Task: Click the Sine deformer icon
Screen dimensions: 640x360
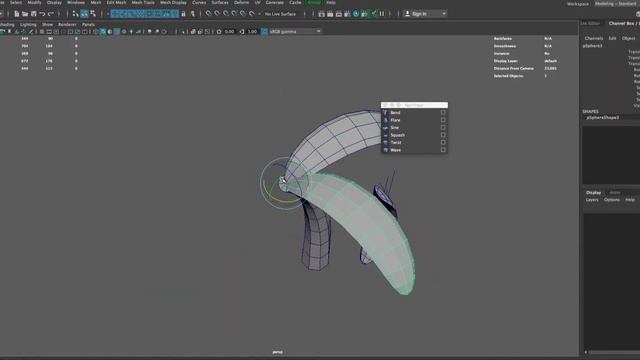Action: tap(385, 128)
